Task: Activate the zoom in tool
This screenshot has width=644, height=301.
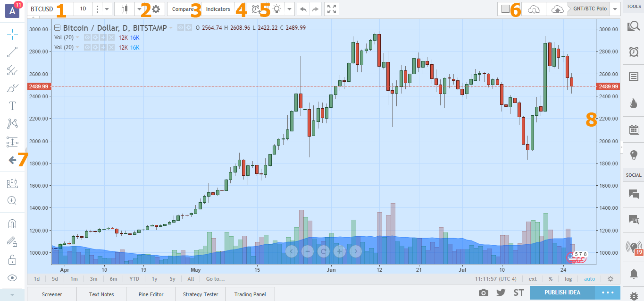Action: pyautogui.click(x=13, y=200)
